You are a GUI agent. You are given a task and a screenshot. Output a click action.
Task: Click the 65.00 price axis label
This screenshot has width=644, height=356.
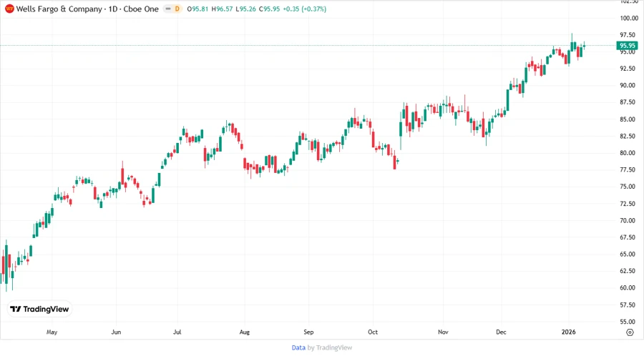tap(628, 254)
